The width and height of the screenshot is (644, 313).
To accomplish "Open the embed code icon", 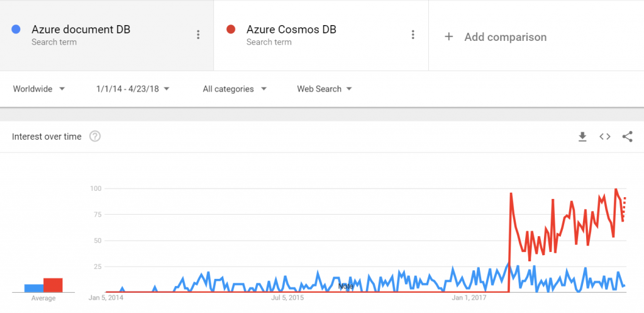I will pos(604,137).
